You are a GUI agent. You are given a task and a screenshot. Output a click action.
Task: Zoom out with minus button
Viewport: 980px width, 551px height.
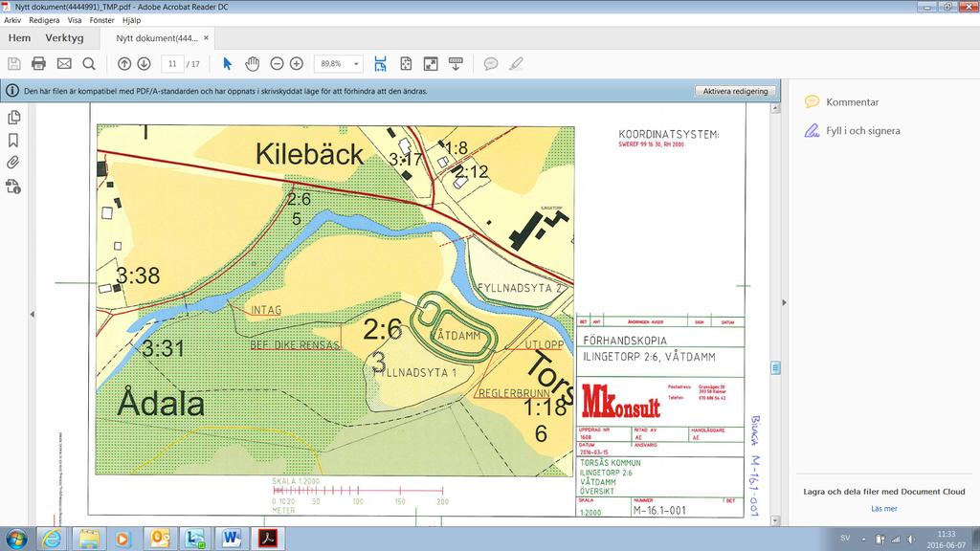coord(277,64)
